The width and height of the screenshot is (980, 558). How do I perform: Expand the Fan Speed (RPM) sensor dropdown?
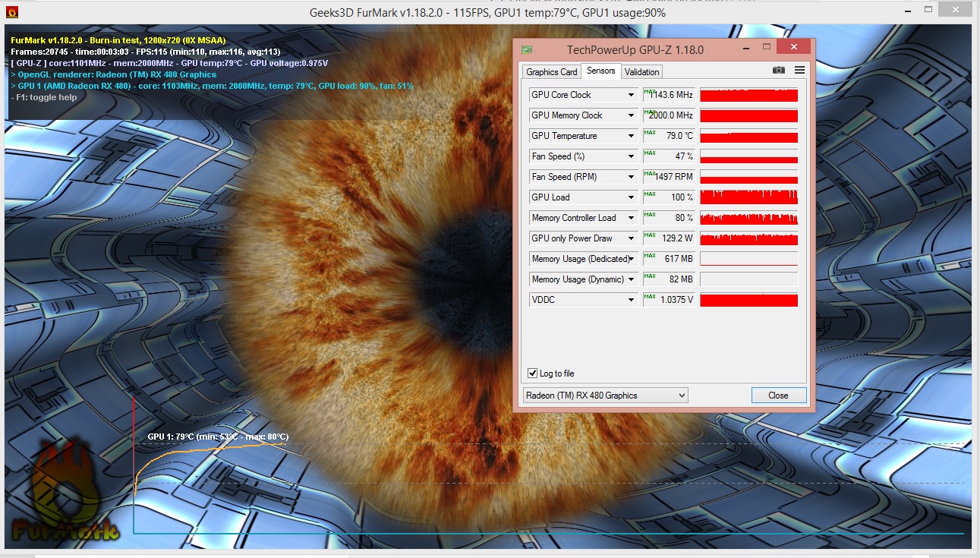coord(630,177)
